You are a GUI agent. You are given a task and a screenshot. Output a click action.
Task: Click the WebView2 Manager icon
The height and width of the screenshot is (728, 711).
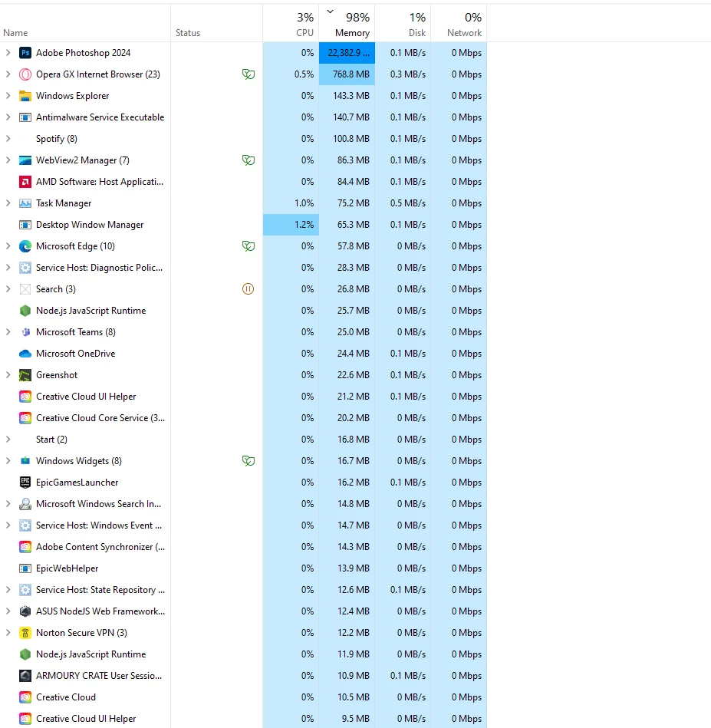tap(25, 160)
